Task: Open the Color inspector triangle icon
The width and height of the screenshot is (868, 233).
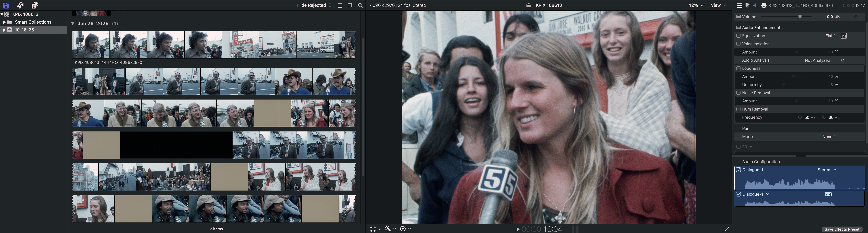Action: coord(747,5)
